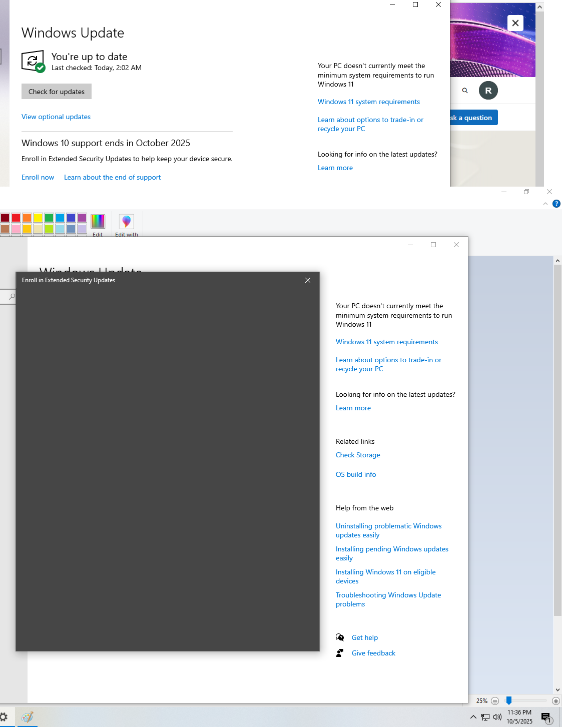This screenshot has height=728, width=565.
Task: Open Windows 11 system requirements in upper window
Action: coord(369,102)
